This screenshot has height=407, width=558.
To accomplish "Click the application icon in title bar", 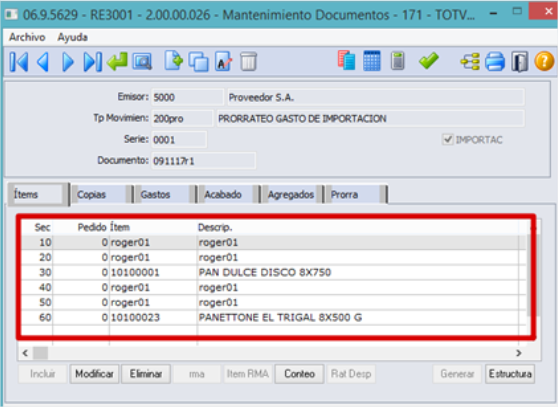I will (x=11, y=15).
